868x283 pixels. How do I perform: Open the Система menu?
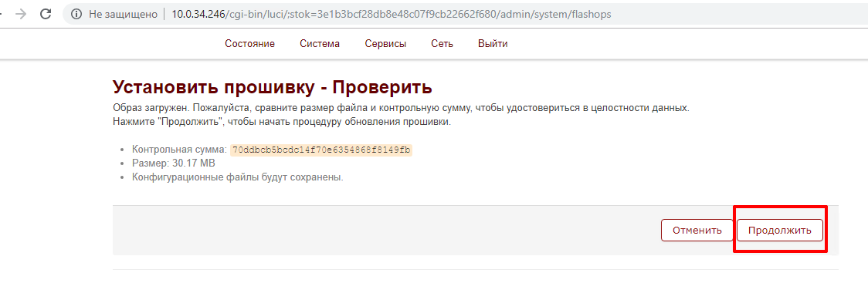pos(320,44)
